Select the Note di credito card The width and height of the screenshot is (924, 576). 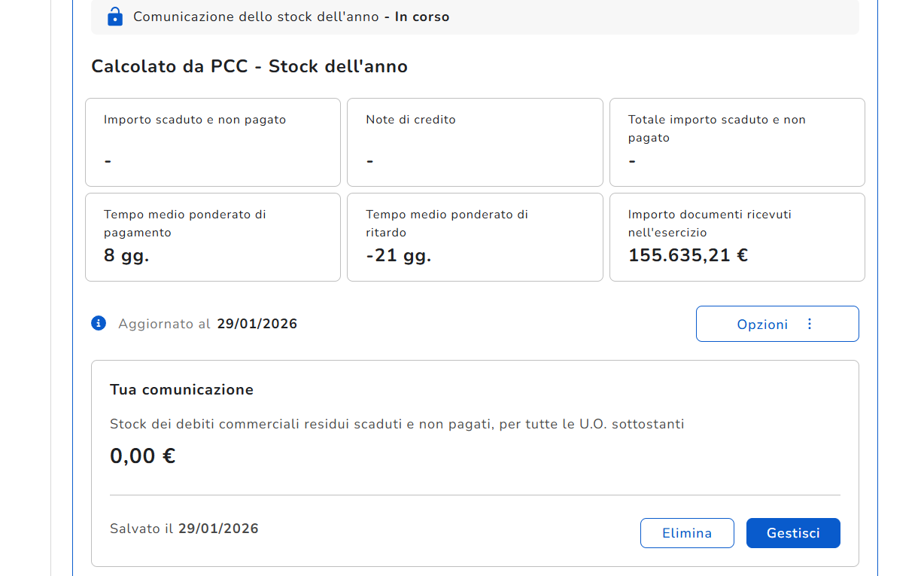[475, 142]
